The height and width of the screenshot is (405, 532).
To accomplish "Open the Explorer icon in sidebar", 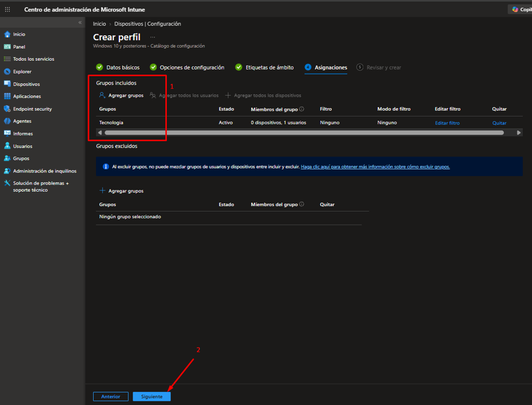I will coord(7,72).
